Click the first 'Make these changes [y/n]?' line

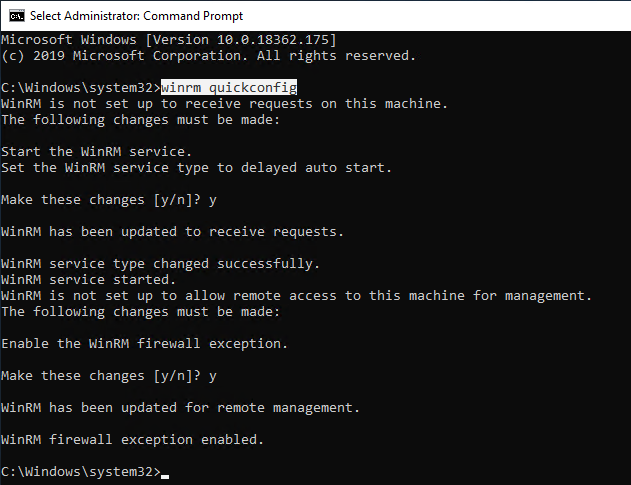(109, 200)
